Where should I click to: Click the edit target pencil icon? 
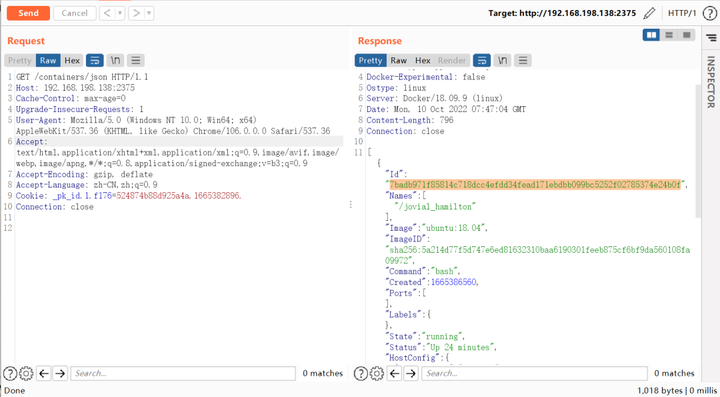pyautogui.click(x=649, y=13)
